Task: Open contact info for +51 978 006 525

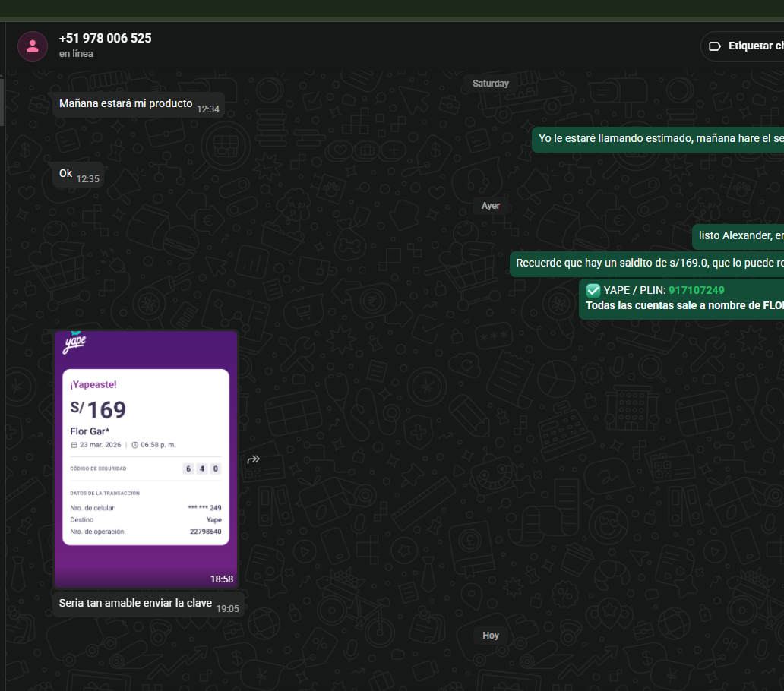Action: point(105,39)
